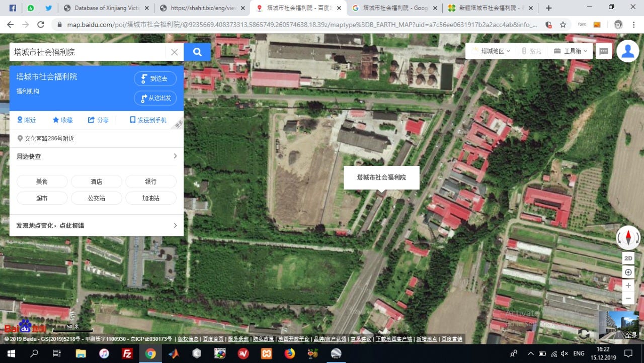Open the 新增地点 footer link

click(x=427, y=339)
